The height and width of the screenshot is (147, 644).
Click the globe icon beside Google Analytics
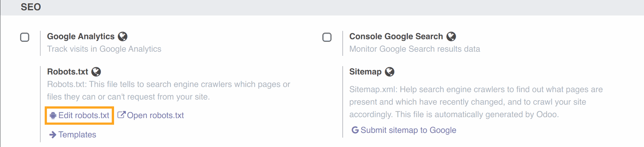pos(123,36)
